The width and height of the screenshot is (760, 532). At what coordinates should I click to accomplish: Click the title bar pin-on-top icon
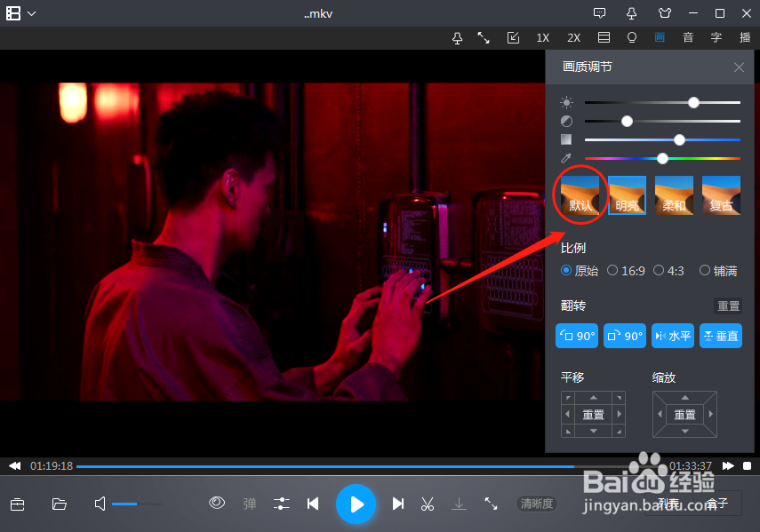tap(632, 13)
